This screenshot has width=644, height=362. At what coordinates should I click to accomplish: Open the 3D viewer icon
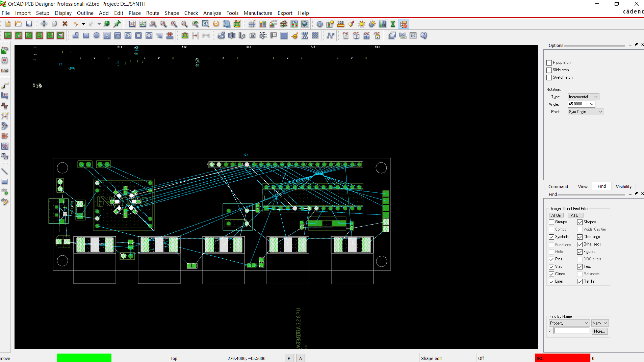[x=227, y=24]
